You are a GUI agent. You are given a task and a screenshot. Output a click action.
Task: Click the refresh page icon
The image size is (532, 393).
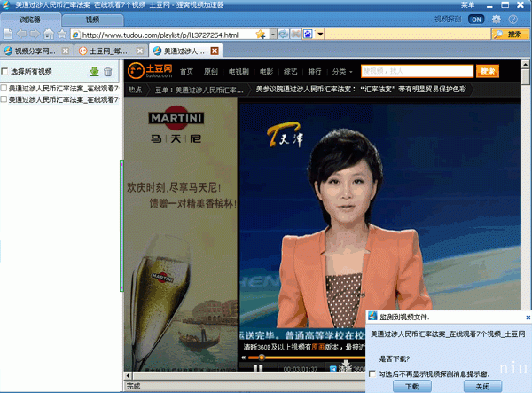click(284, 34)
